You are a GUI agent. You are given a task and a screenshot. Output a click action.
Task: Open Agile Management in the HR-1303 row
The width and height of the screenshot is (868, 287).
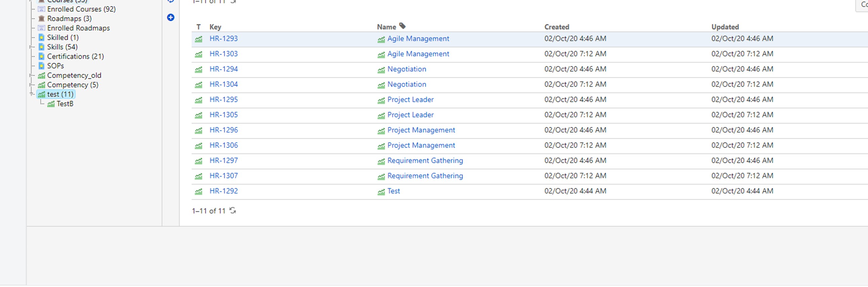tap(418, 54)
